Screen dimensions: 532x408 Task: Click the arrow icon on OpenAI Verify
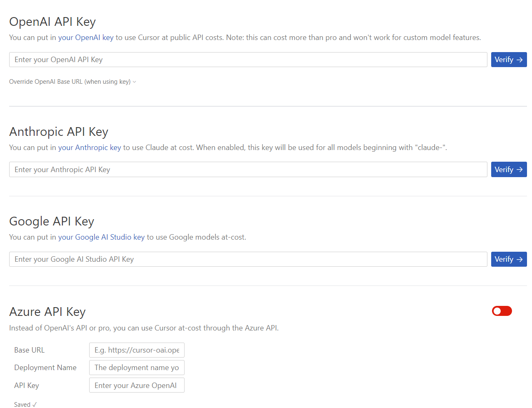[x=520, y=60]
